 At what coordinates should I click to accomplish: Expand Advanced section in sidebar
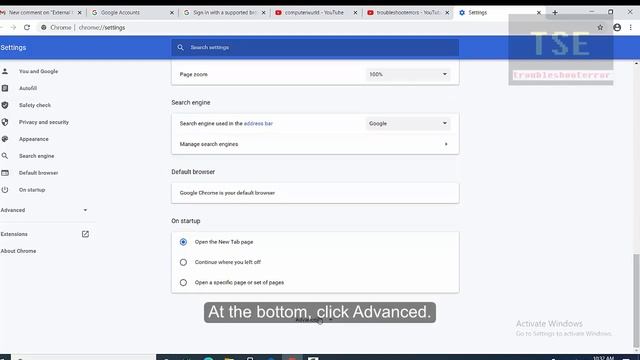(x=44, y=210)
